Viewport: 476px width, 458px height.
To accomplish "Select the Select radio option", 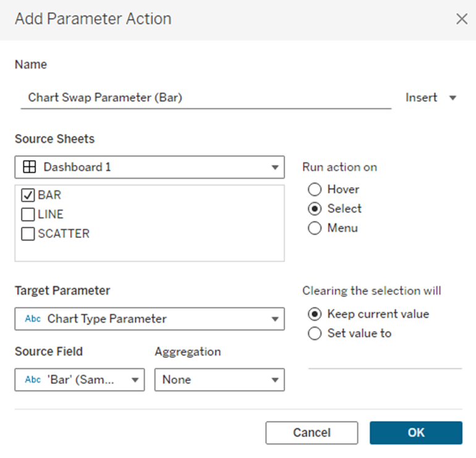I will [x=315, y=209].
